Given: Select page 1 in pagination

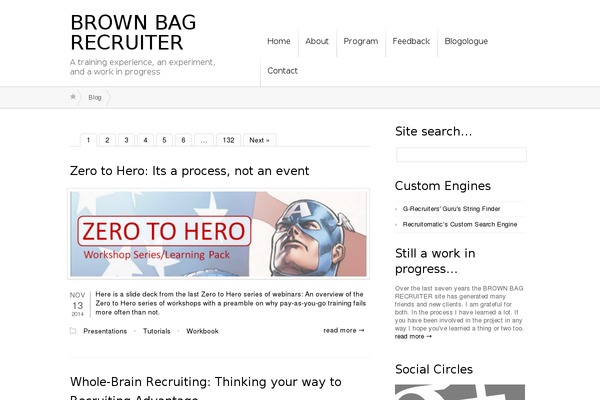Looking at the screenshot, I should [88, 140].
